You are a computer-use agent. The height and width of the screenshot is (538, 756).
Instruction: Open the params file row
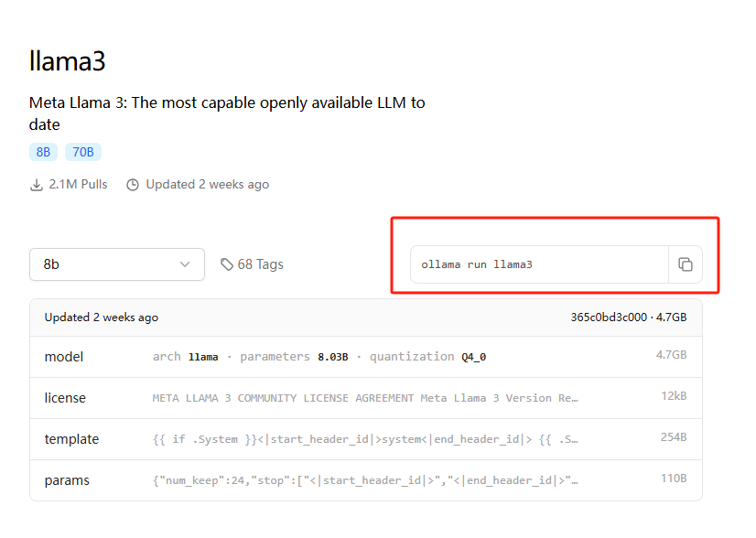pos(365,480)
